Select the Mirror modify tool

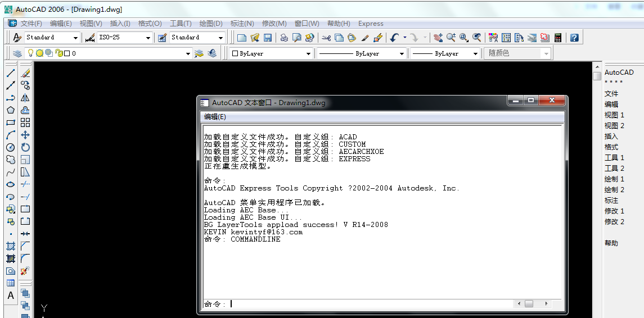25,98
